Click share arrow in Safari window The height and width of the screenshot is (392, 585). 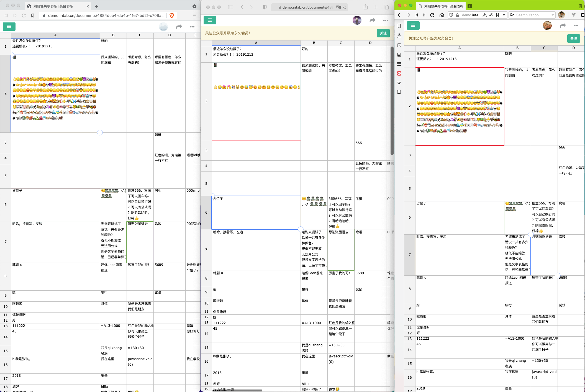click(x=373, y=20)
